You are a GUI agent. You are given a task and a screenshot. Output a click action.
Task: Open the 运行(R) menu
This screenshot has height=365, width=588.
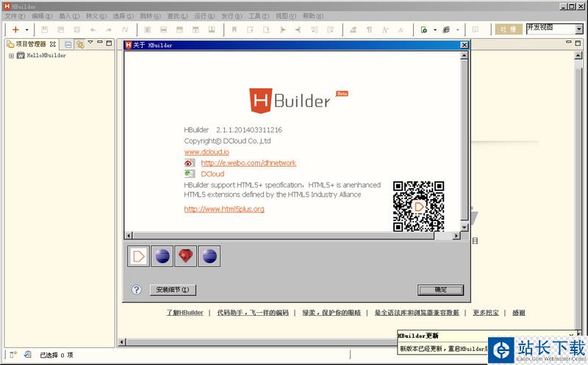pyautogui.click(x=204, y=15)
